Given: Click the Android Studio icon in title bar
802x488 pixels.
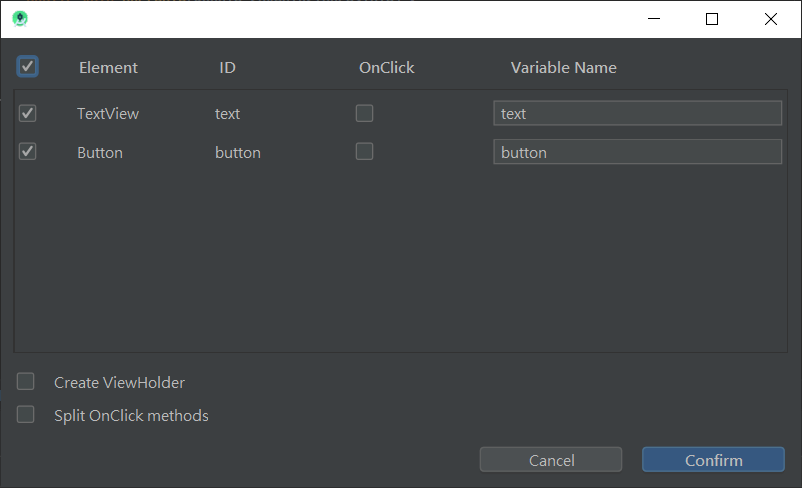Looking at the screenshot, I should coord(20,18).
